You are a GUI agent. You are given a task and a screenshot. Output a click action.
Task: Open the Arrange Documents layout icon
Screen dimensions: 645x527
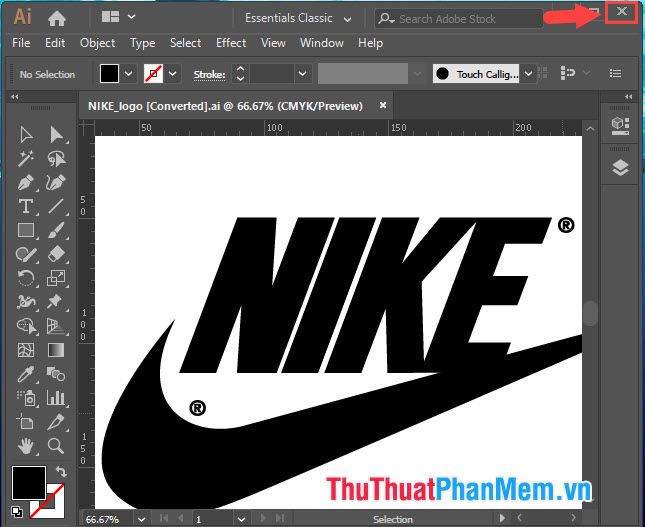click(110, 17)
